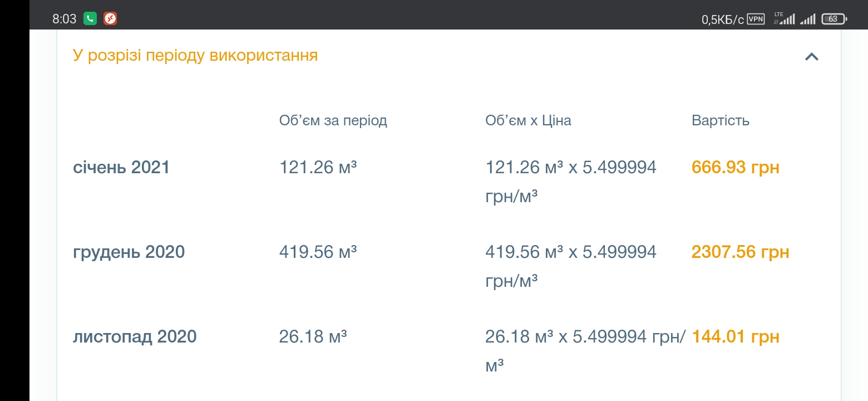Tap the 144.01 грн cost value
The height and width of the screenshot is (401, 868).
point(736,336)
